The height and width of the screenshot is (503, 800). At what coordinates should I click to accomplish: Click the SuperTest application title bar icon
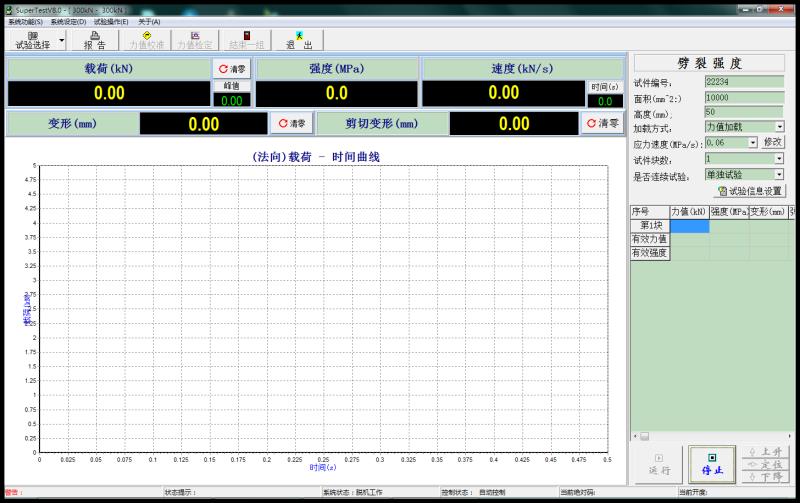(x=9, y=10)
